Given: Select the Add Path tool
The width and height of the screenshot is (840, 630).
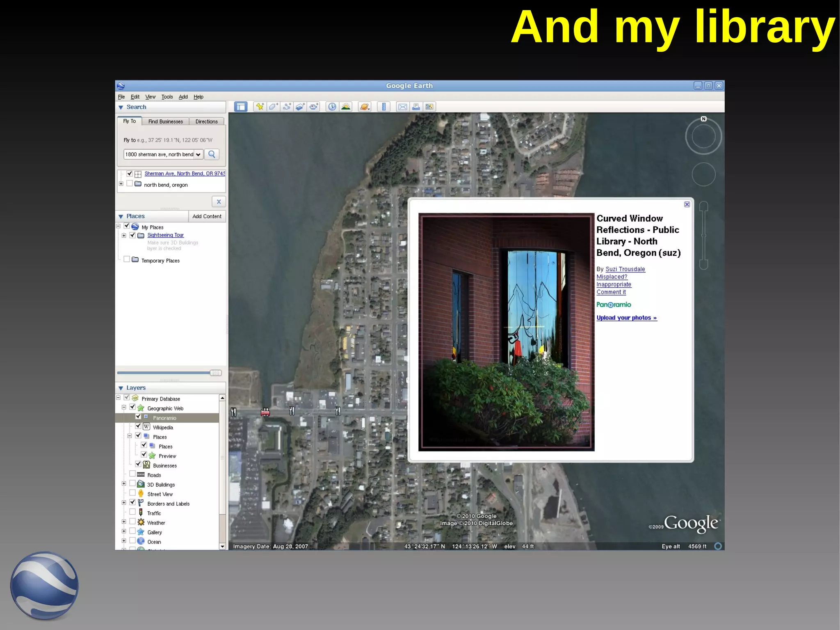Looking at the screenshot, I should tap(287, 107).
